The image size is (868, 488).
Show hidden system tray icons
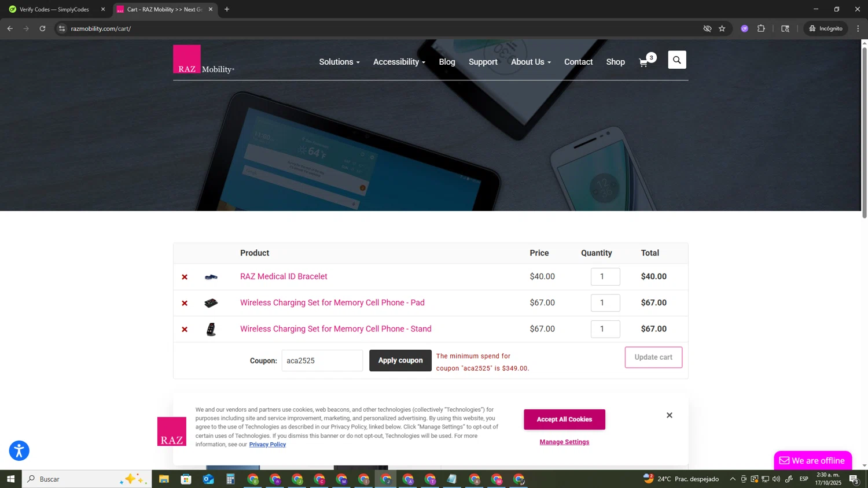click(x=733, y=479)
